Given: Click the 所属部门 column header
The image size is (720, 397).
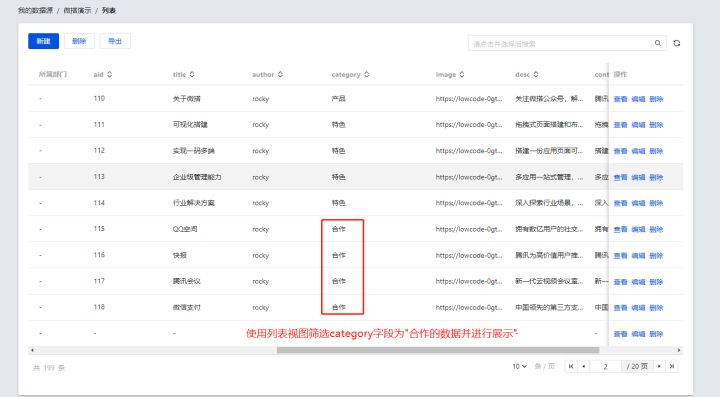Looking at the screenshot, I should point(53,74).
